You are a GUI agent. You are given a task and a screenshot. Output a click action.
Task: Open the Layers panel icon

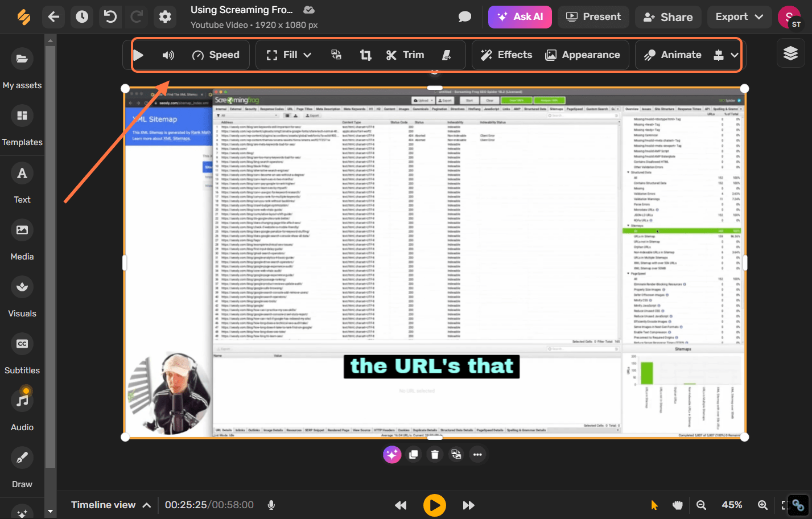pos(790,53)
